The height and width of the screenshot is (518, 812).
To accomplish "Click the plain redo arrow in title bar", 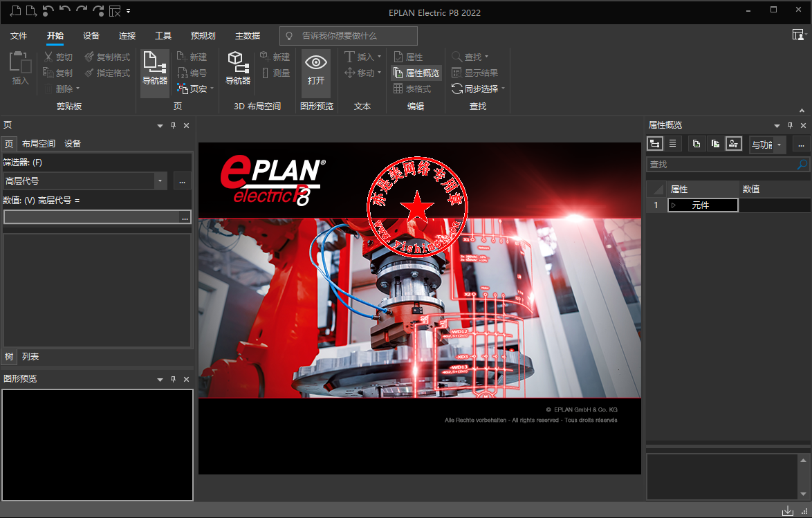I will coord(82,10).
